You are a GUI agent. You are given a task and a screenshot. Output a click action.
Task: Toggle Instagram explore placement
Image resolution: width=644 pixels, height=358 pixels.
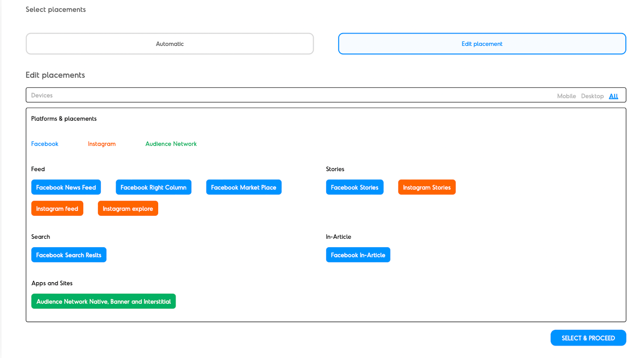(x=128, y=209)
